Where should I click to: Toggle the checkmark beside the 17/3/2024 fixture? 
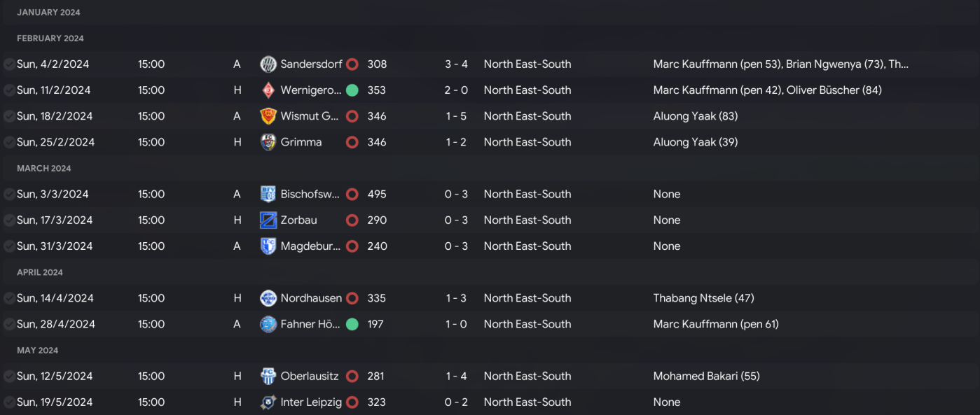tap(9, 220)
